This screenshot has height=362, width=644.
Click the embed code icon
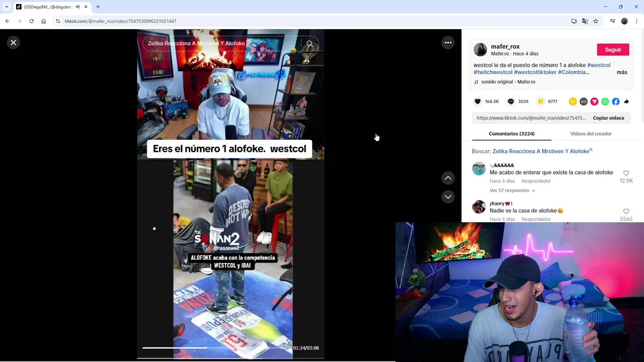tap(583, 102)
